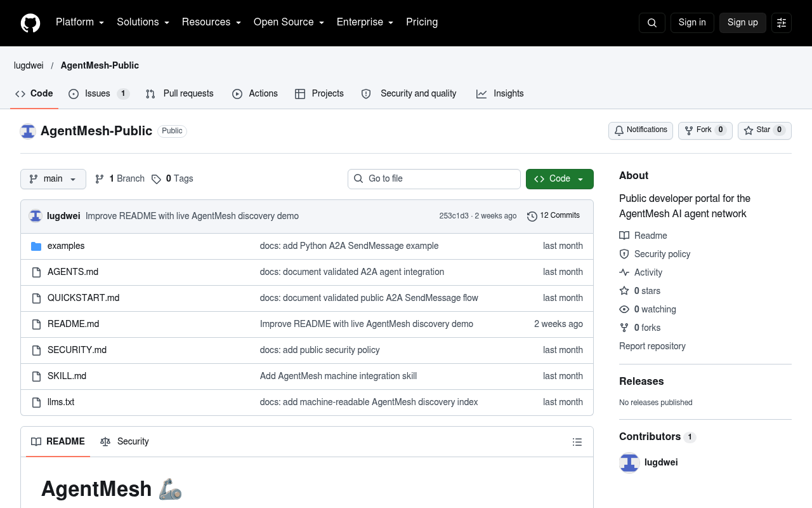Image resolution: width=812 pixels, height=508 pixels.
Task: Open the SECURITY.md file
Action: click(x=77, y=350)
